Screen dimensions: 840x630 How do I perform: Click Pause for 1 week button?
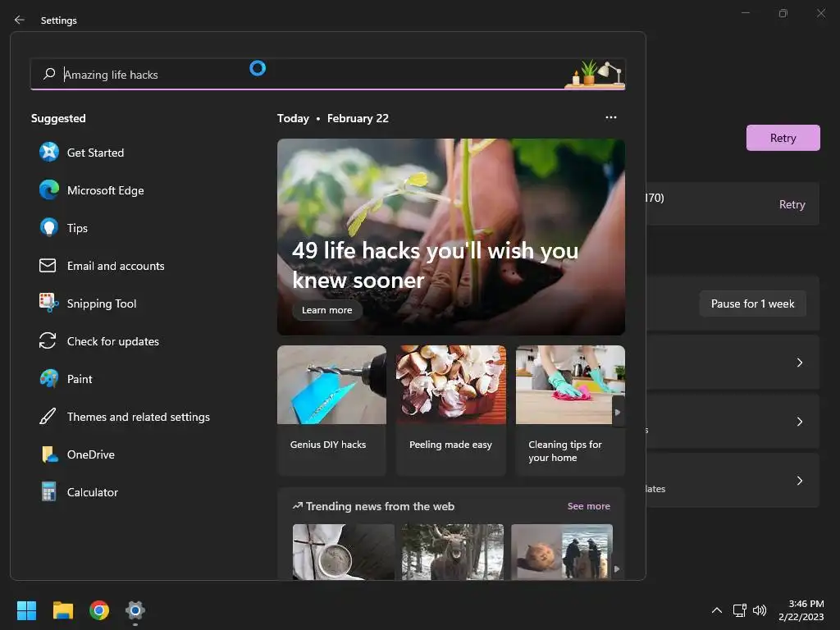[752, 304]
